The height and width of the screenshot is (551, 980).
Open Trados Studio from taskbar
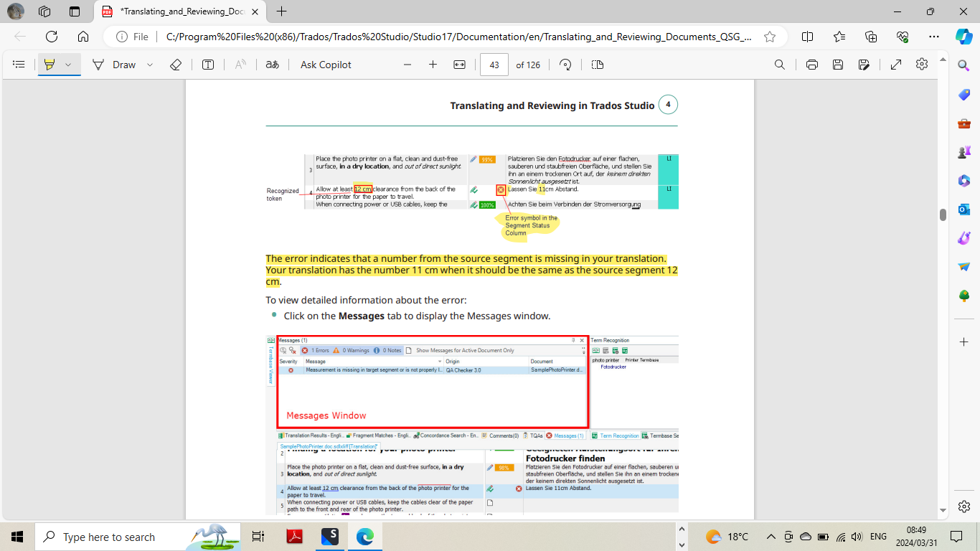330,537
